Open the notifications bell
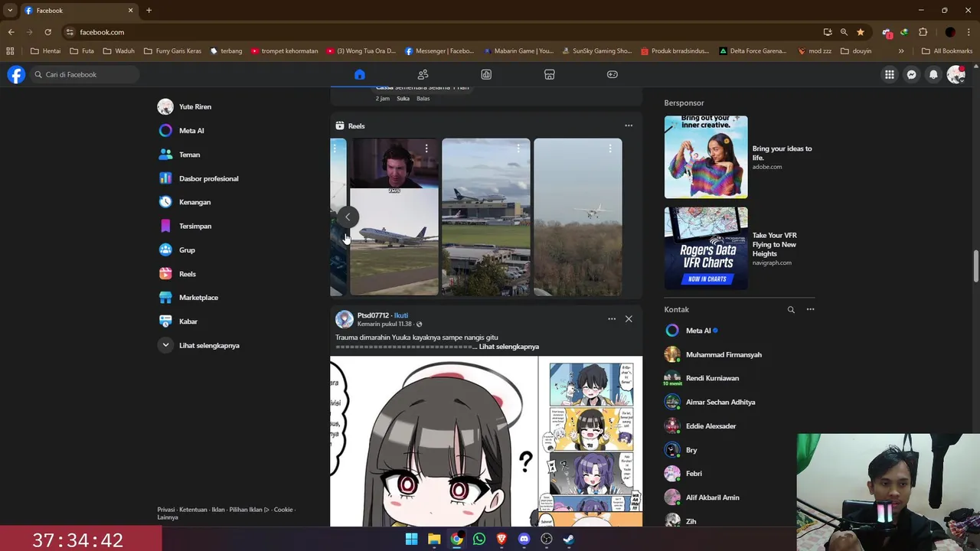980x551 pixels. (933, 74)
